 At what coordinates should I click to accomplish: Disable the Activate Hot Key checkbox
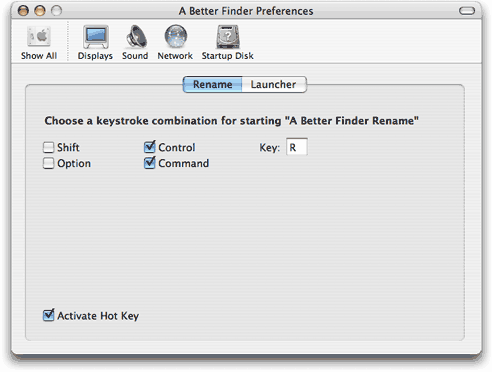[x=48, y=315]
